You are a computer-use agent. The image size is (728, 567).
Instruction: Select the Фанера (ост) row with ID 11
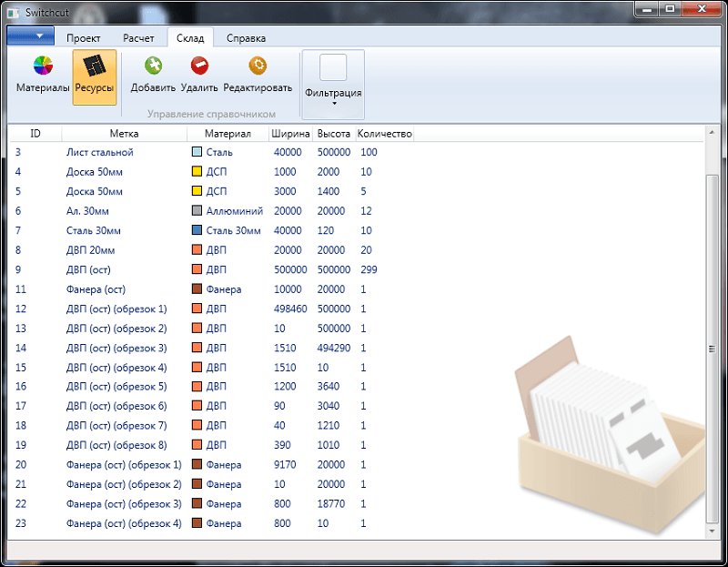click(x=357, y=289)
